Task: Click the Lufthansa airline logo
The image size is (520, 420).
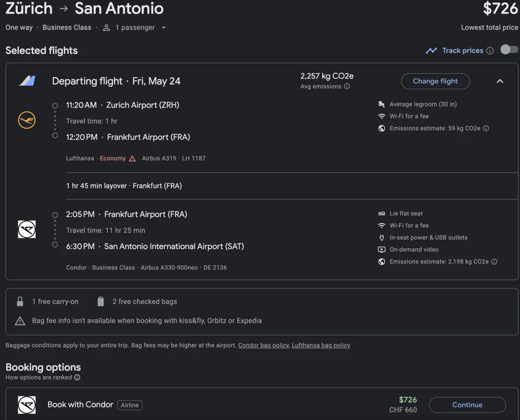Action: pos(27,120)
